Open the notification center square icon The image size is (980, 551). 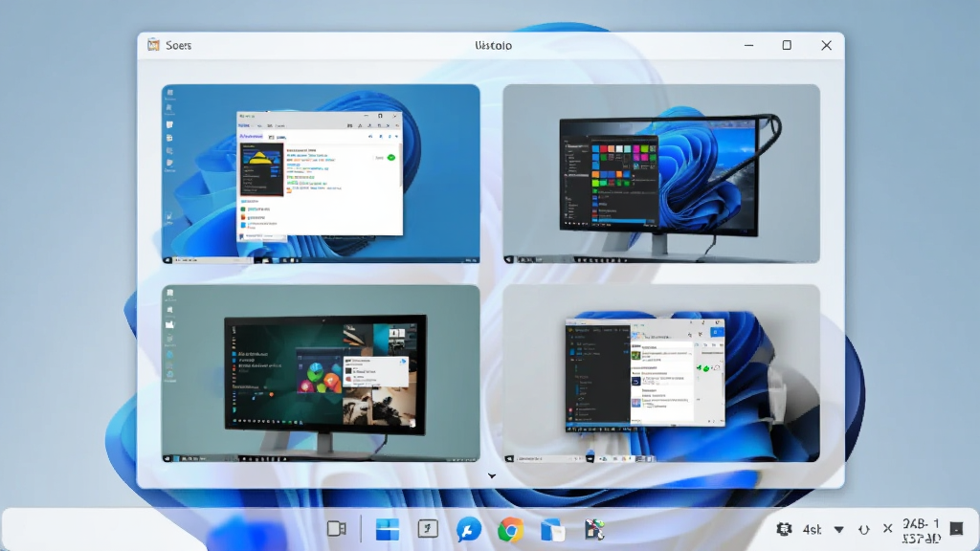click(956, 529)
